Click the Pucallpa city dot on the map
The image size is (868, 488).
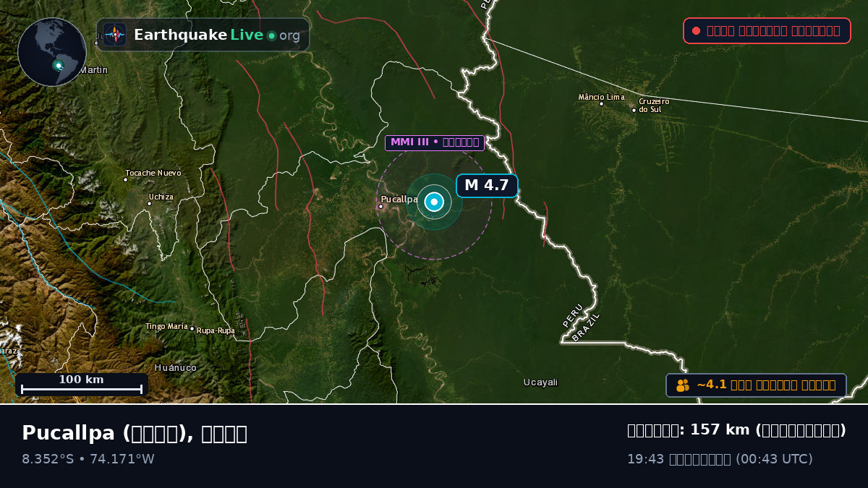coord(380,206)
